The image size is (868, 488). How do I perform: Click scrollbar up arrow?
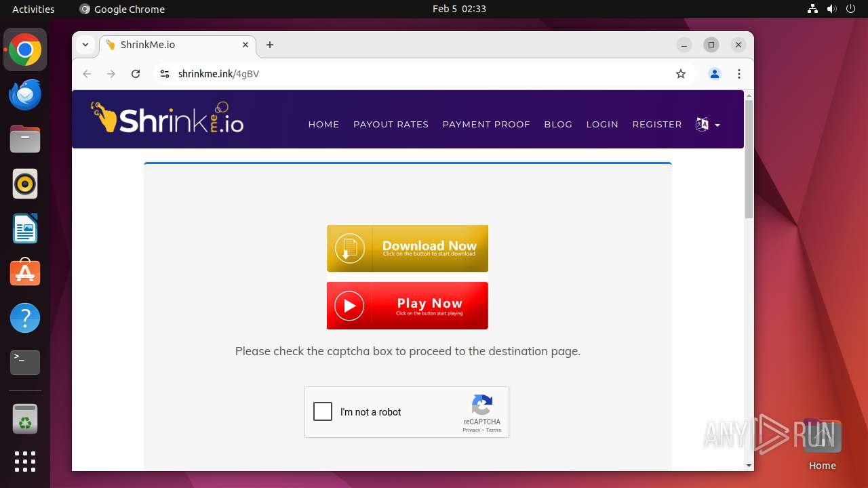pos(749,95)
